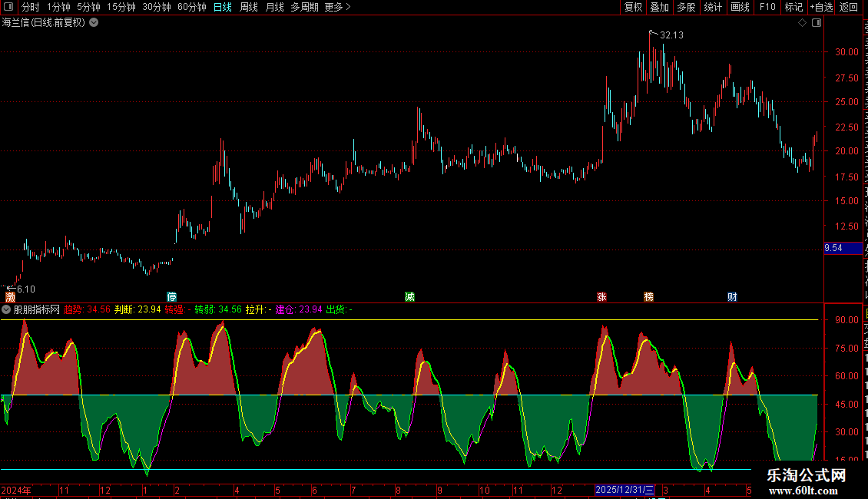The height and width of the screenshot is (499, 868).
Task: Click the 建仓: 23.94 indicator value
Action: tap(298, 310)
